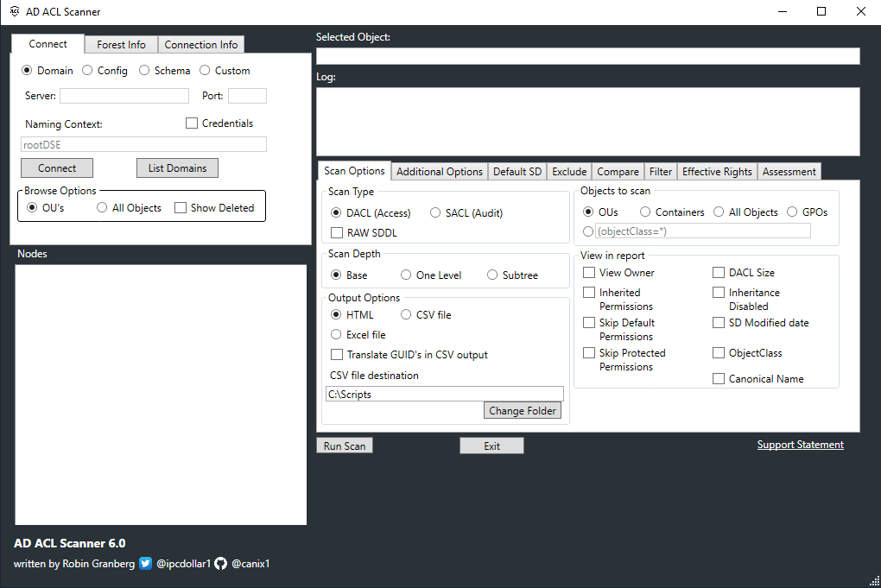Check Inheritance Disabled option
The width and height of the screenshot is (881, 588).
coord(719,293)
